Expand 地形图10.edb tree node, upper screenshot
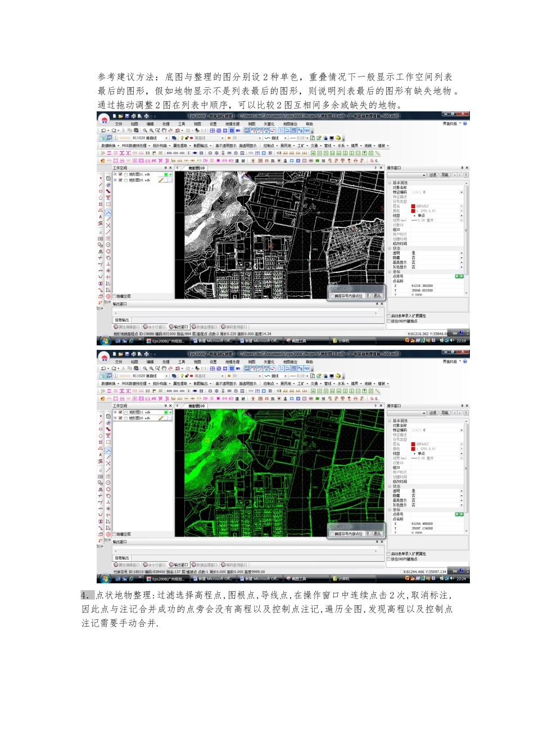This screenshot has width=534, height=756. click(115, 180)
